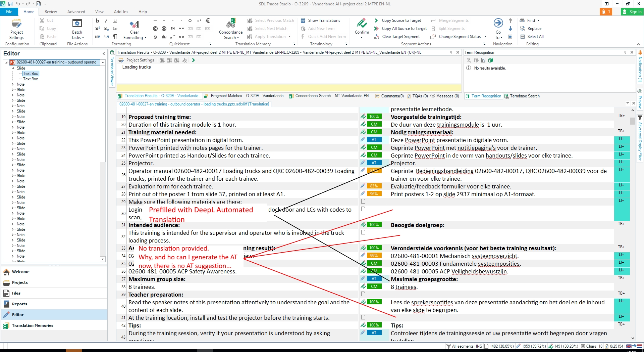This screenshot has width=644, height=352.
Task: Open the Fragment Matches tab
Action: pos(245,96)
